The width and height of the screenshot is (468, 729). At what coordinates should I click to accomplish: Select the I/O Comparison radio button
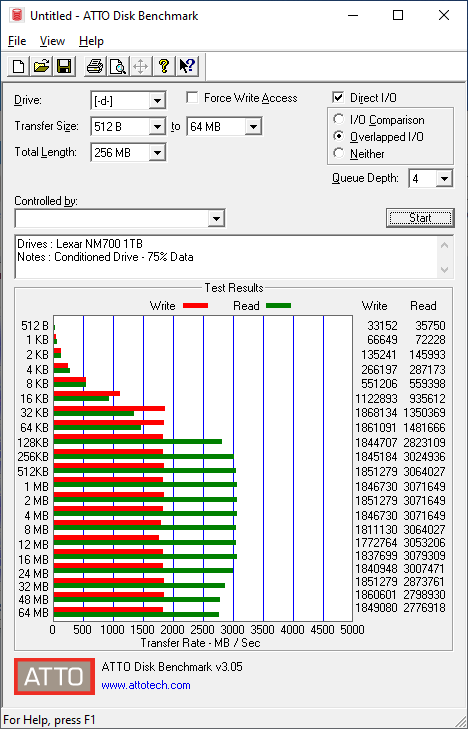click(339, 119)
